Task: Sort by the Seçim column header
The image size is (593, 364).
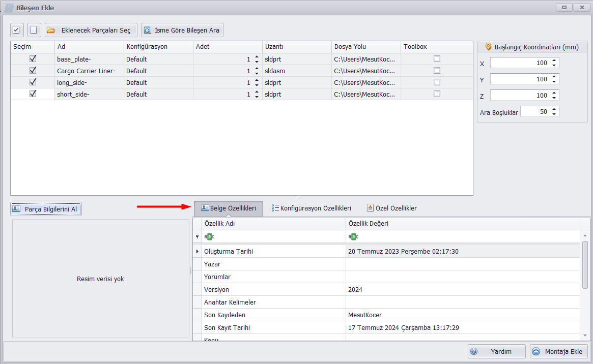Action: [33, 47]
